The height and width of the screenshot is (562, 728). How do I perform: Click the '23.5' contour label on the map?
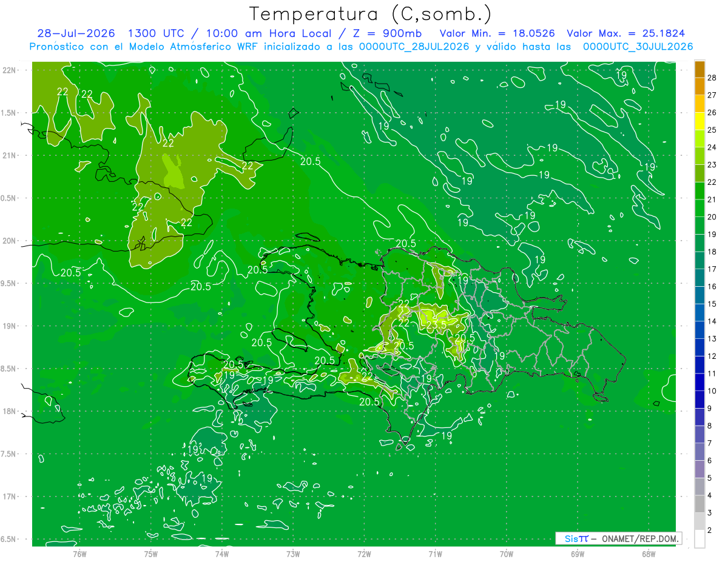(x=436, y=325)
